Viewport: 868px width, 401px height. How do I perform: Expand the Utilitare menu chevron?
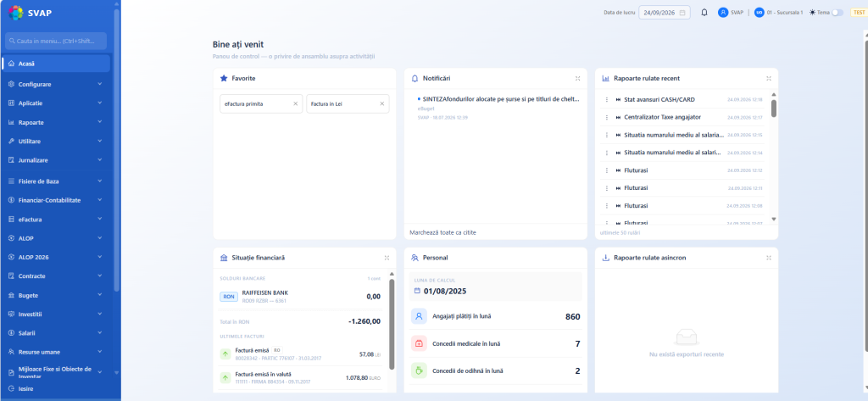pos(100,142)
